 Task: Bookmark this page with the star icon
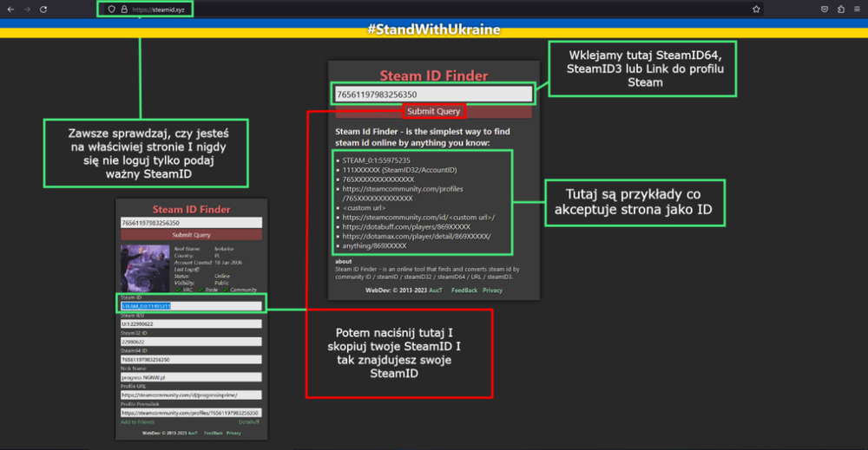(756, 10)
